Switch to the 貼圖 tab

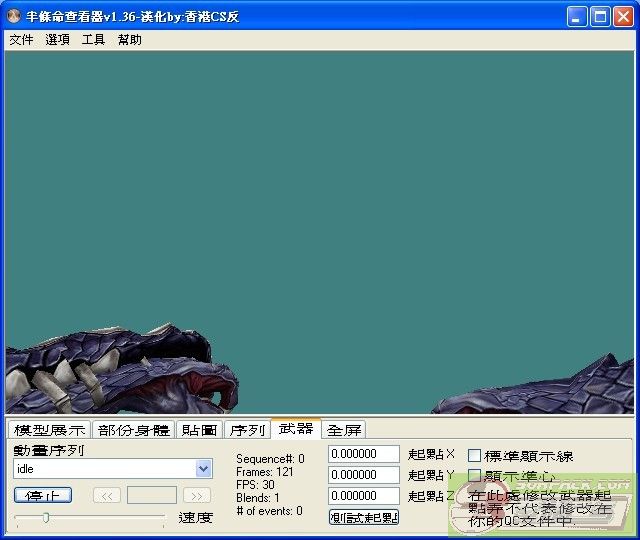coord(199,430)
